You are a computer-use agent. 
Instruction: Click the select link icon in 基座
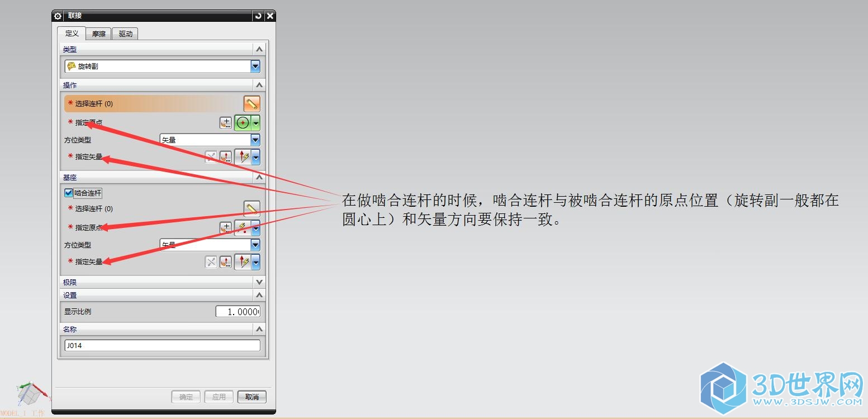[x=252, y=209]
